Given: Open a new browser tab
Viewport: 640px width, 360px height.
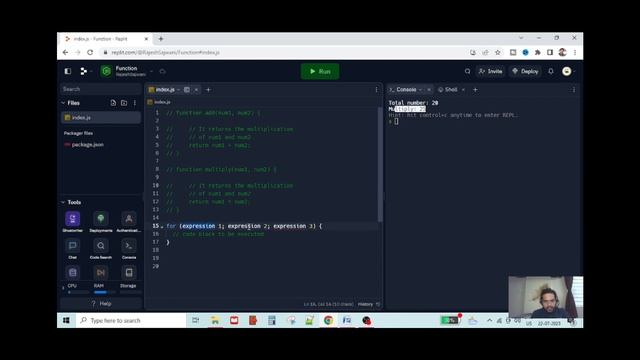Looking at the screenshot, I should click(x=161, y=39).
